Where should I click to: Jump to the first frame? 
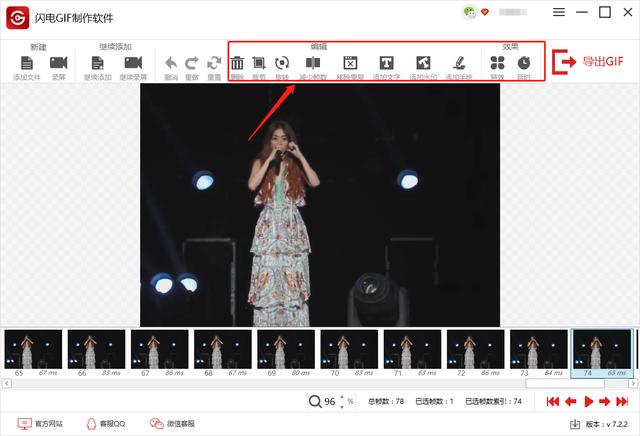tap(552, 402)
